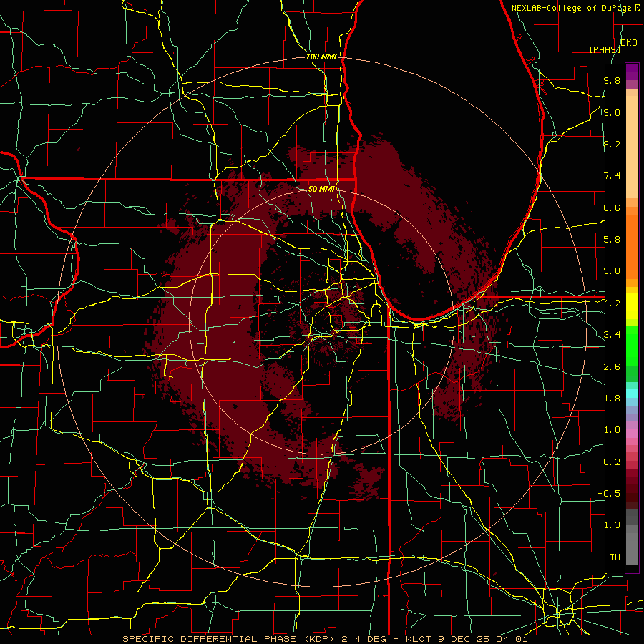Click the 2.6 scale value

click(612, 366)
